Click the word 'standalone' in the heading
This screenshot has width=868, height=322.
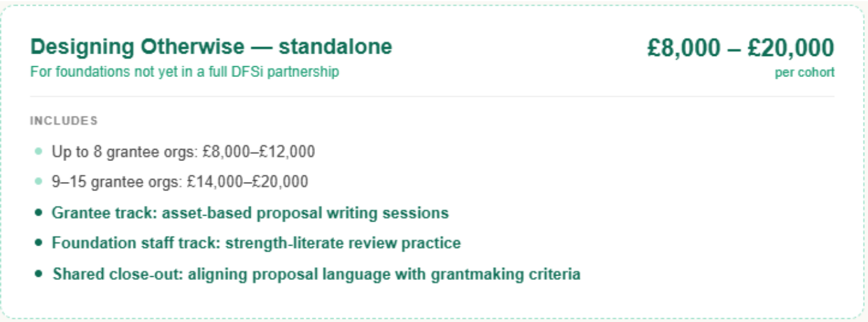click(x=335, y=46)
